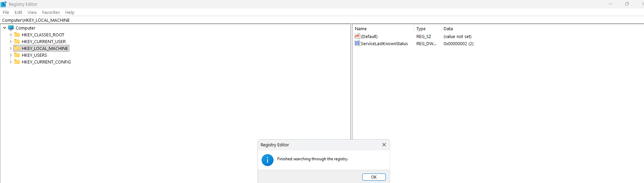
Task: Click the REG_SZ type cell
Action: pyautogui.click(x=424, y=36)
